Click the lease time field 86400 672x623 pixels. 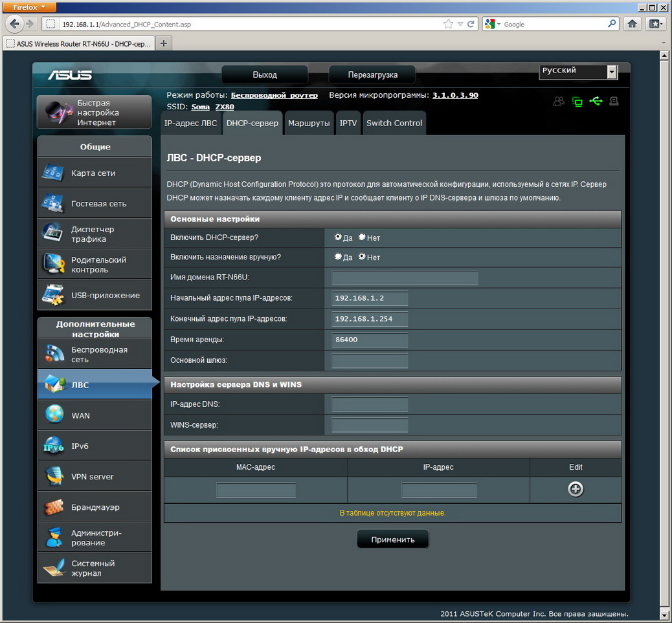(370, 340)
